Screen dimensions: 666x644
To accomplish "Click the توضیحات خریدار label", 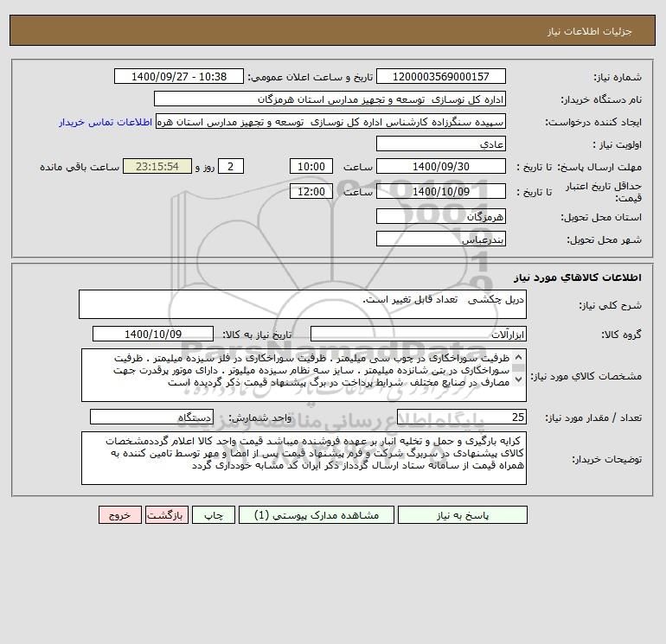I will [x=606, y=459].
